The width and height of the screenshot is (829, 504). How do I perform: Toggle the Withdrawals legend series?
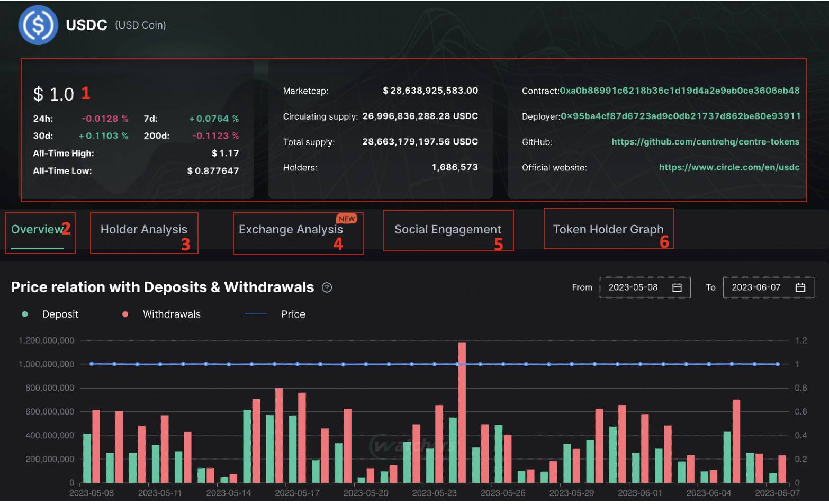161,314
